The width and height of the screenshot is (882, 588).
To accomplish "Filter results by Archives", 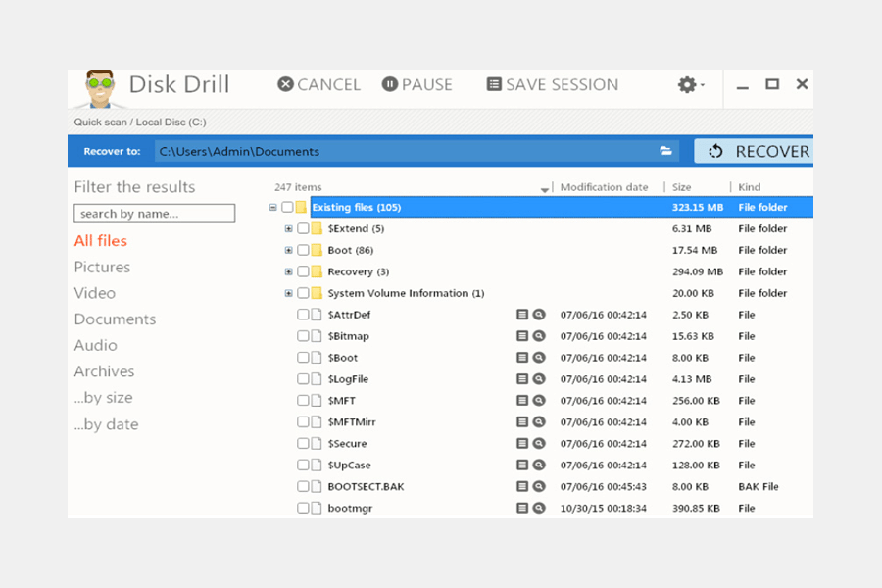I will pos(104,371).
